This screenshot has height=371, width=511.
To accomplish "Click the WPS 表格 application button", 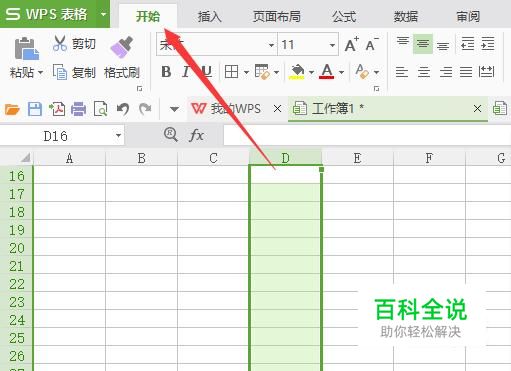I will [47, 14].
